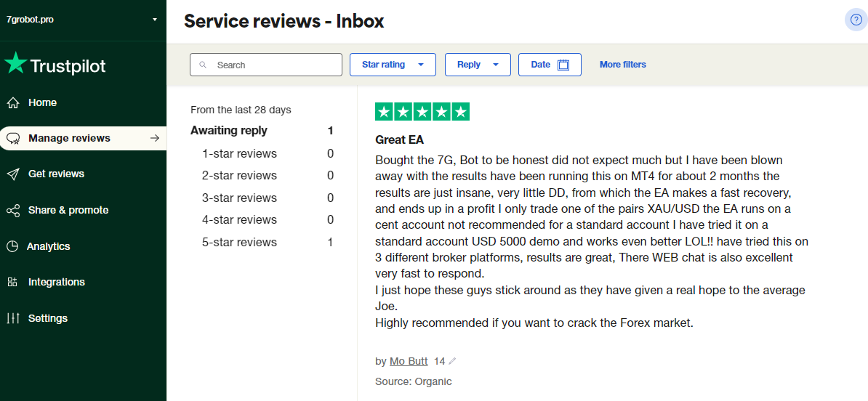The height and width of the screenshot is (401, 868).
Task: Click the Trustpilot star logo
Action: (x=15, y=64)
